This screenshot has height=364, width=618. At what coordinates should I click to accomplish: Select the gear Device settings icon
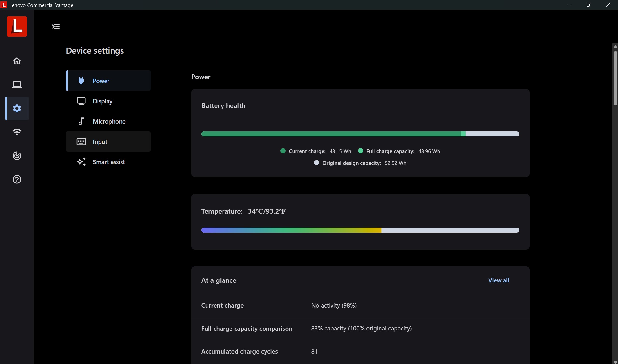tap(17, 108)
